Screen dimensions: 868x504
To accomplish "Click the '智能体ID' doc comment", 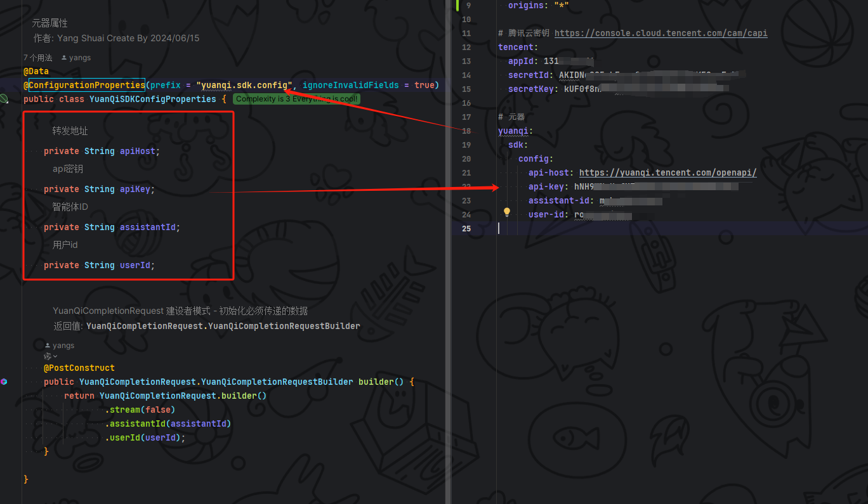I will click(70, 207).
